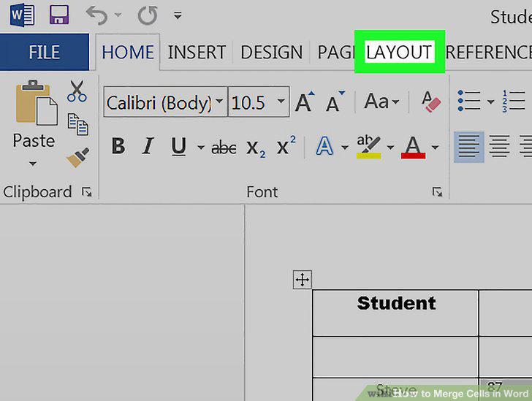Toggle Bold formatting
The image size is (532, 401).
(118, 146)
